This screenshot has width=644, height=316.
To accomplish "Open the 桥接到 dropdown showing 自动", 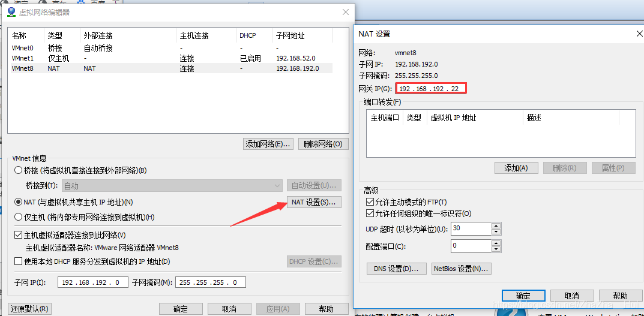I will pyautogui.click(x=172, y=186).
